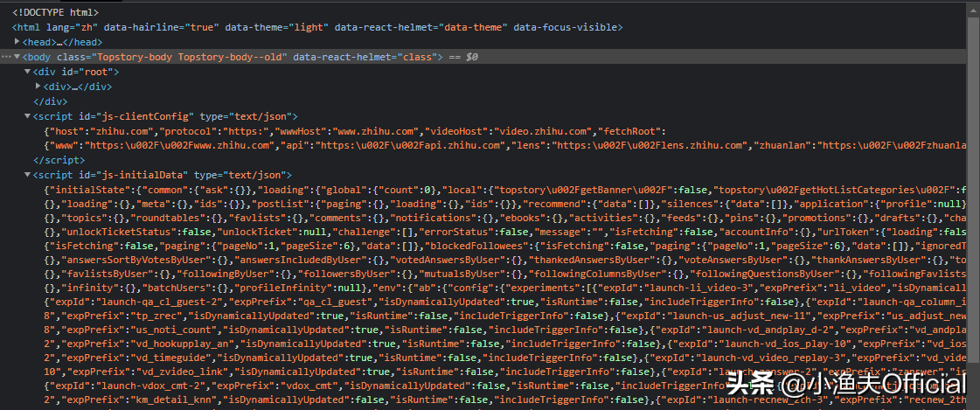Select the closing </div> tag of root
Screen dimensions: 980x410
[50, 101]
